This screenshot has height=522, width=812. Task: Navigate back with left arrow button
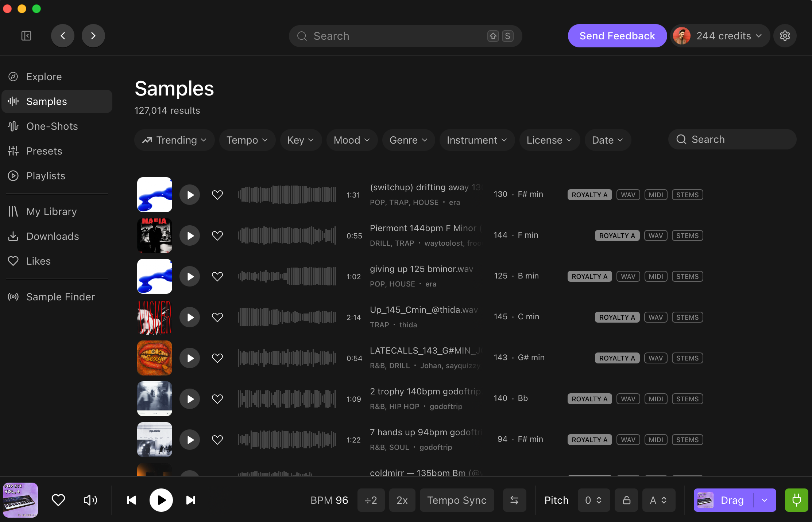tap(63, 36)
